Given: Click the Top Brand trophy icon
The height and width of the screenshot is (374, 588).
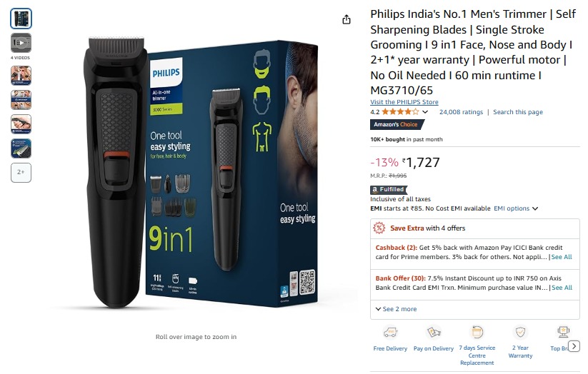Looking at the screenshot, I should pyautogui.click(x=563, y=332).
